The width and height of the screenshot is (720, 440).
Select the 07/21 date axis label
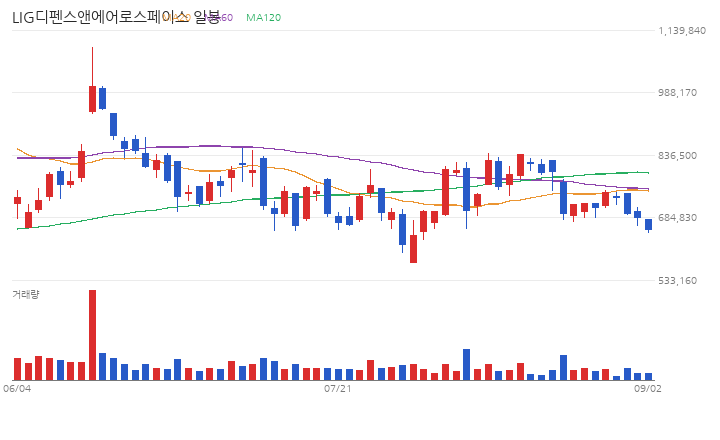click(x=338, y=389)
